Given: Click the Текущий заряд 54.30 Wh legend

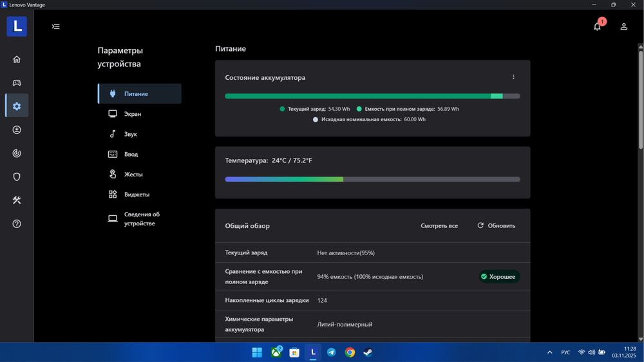Looking at the screenshot, I should [315, 109].
